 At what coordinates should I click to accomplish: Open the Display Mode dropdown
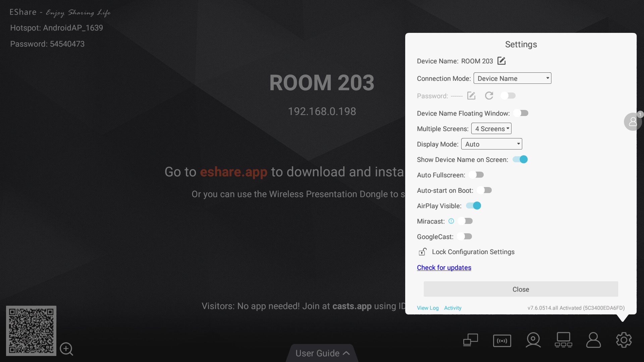click(491, 144)
